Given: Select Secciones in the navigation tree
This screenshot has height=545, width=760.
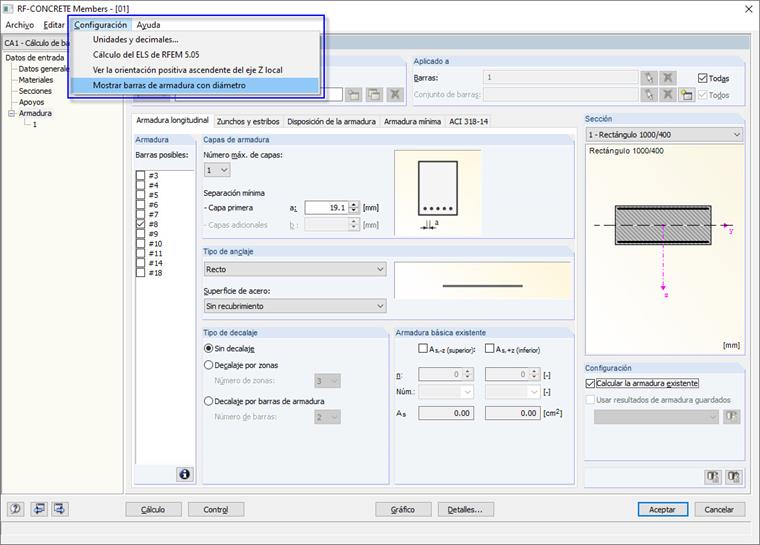Looking at the screenshot, I should tap(35, 91).
